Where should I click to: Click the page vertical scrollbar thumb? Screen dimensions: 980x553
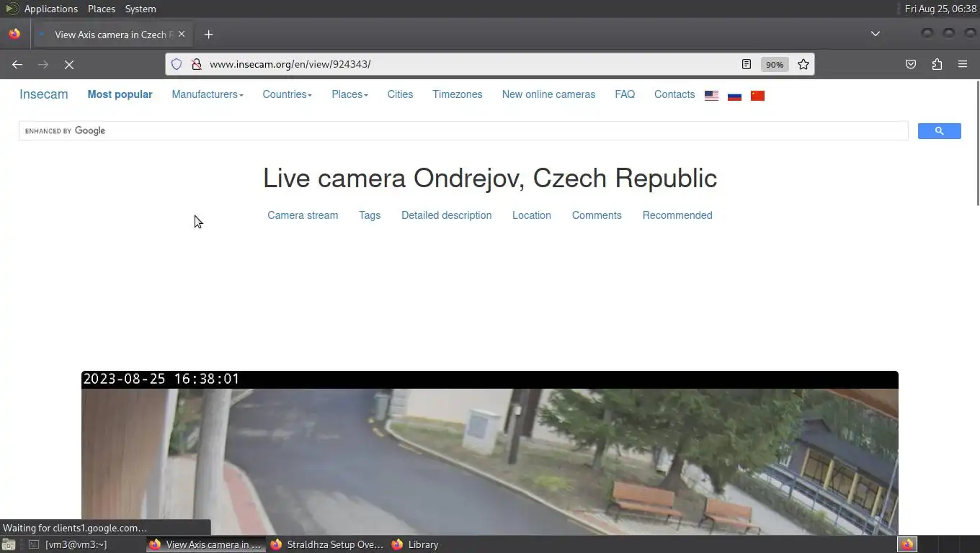point(977,144)
